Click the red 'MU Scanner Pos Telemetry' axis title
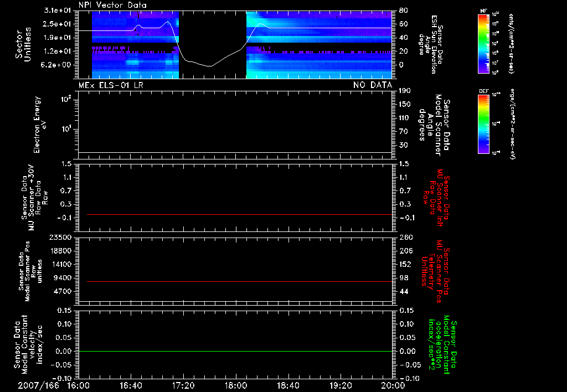The image size is (567, 392). click(x=435, y=271)
